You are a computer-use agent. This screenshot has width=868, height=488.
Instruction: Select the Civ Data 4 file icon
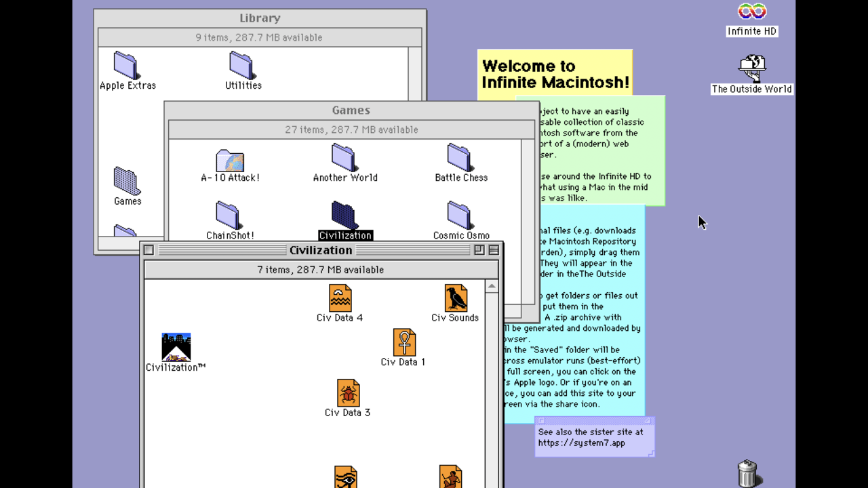click(x=340, y=298)
